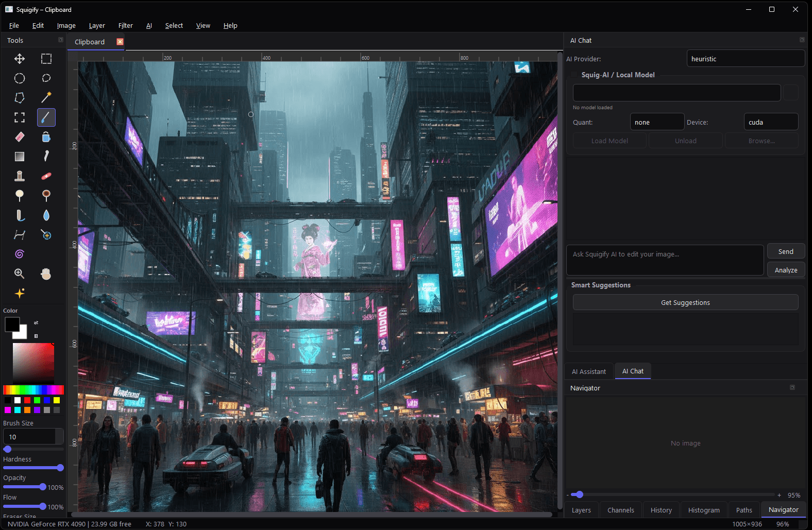
Task: Open the AI menu
Action: (x=149, y=25)
